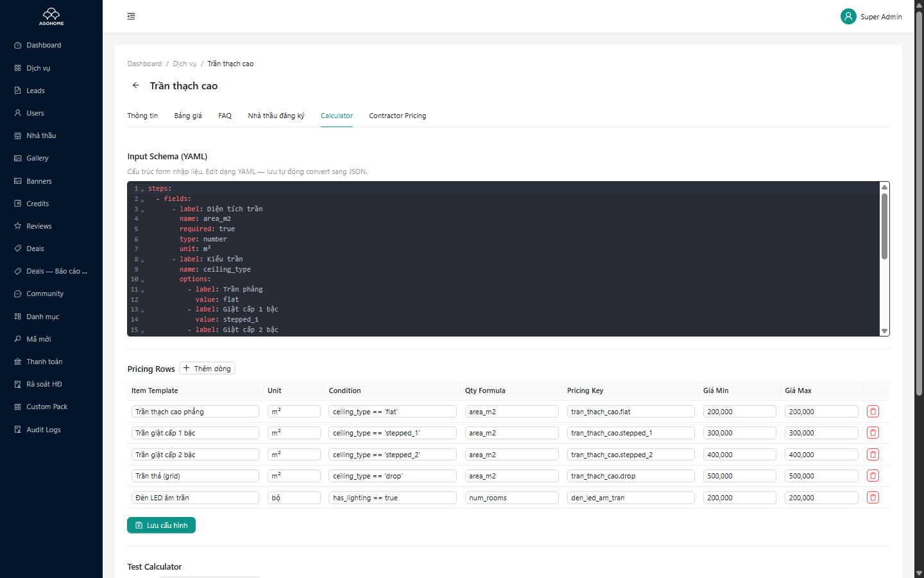Edit Giá Min field for Trần giật cấp 2 bậc
Image resolution: width=924 pixels, height=578 pixels.
740,455
